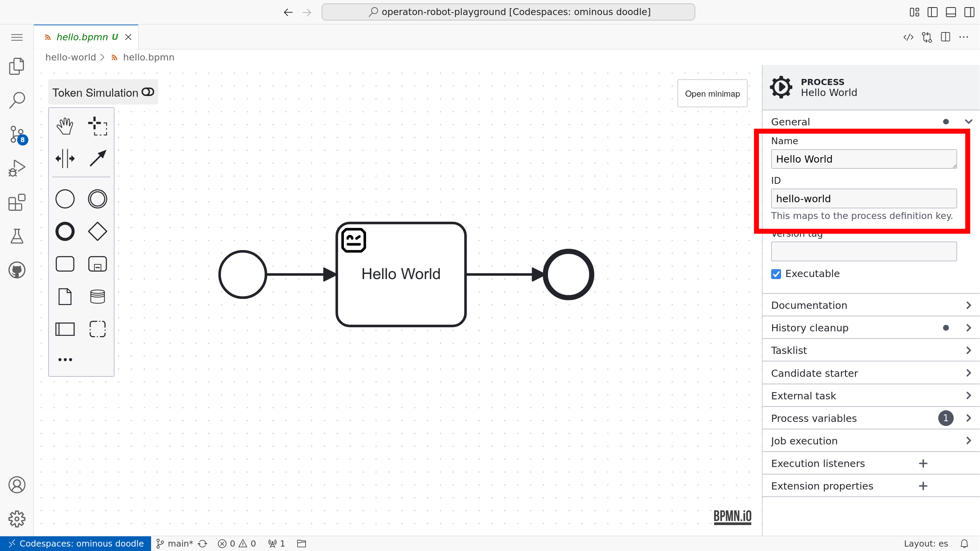Activate the create/remove space tool
Screen dimensions: 980x551
(65, 159)
